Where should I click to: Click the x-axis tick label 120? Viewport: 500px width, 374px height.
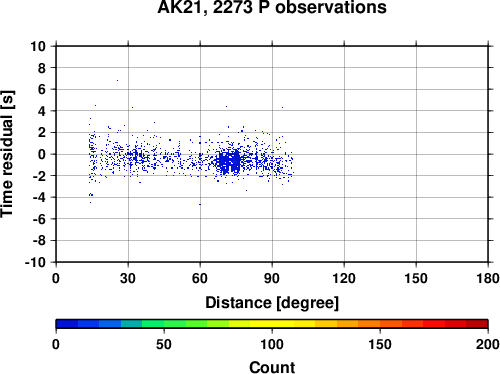click(344, 278)
